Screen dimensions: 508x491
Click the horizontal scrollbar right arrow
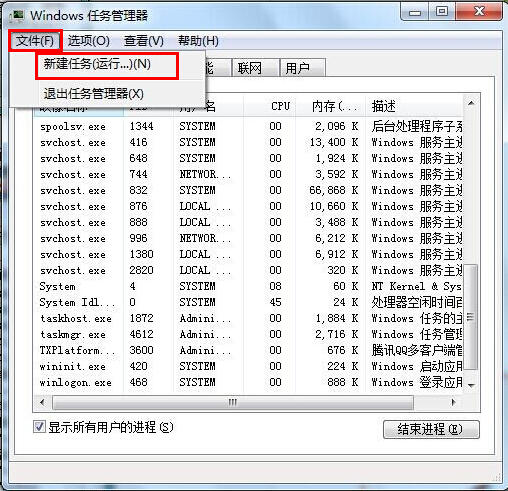point(453,402)
